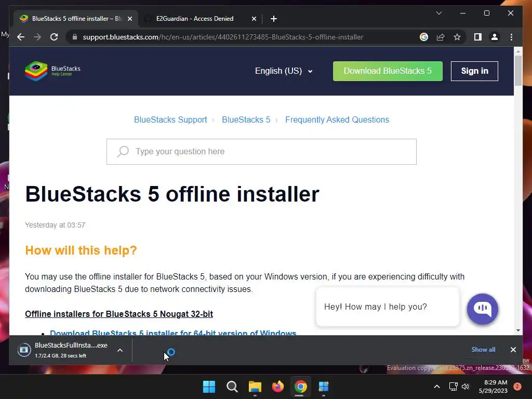Screen dimensions: 532x399
Task: Expand download item options chevron
Action: 120,350
